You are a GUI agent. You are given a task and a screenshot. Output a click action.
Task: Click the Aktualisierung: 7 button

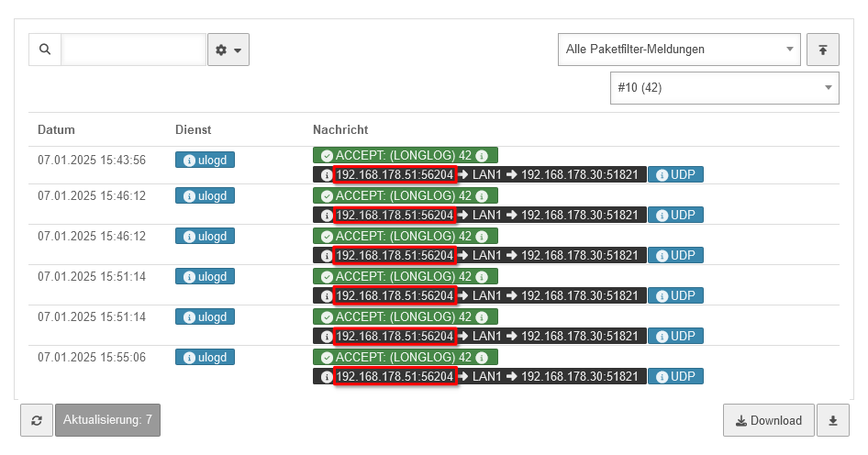107,420
